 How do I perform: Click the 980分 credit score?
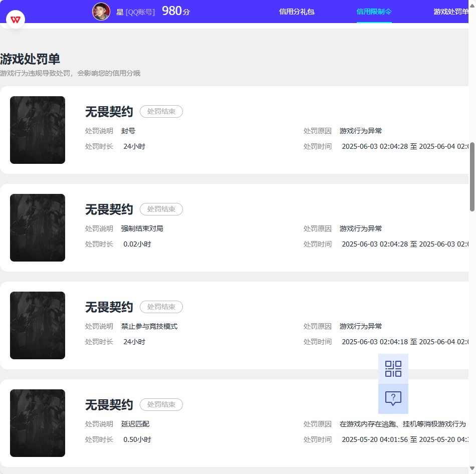(176, 11)
